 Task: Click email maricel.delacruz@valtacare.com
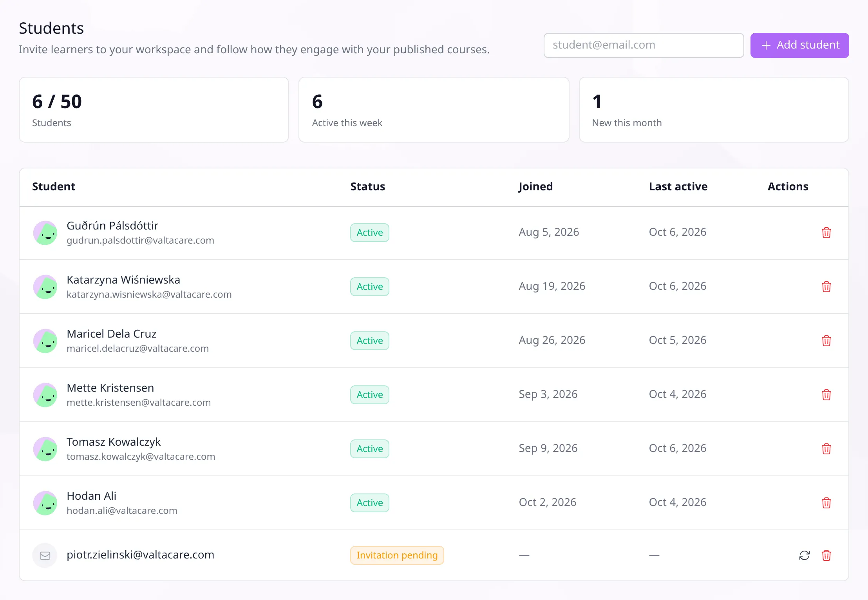[x=137, y=349]
